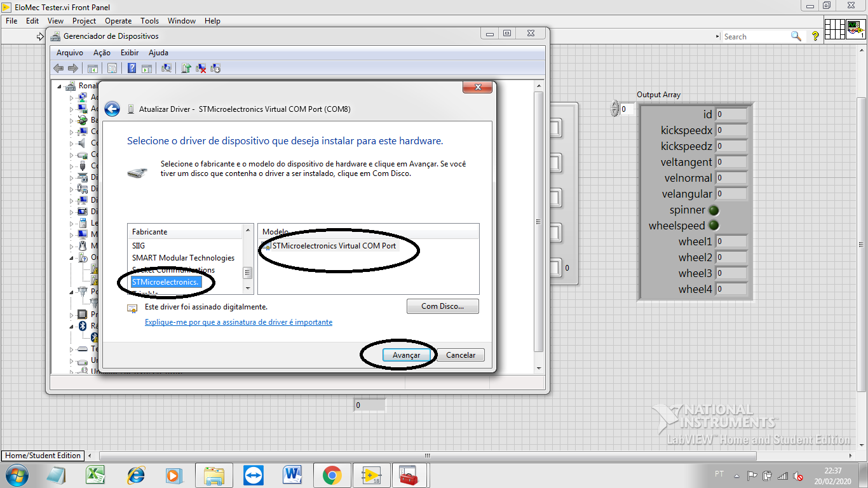Viewport: 868px width, 488px height.
Task: Click Device Manager toolbar back arrow
Action: pyautogui.click(x=59, y=68)
